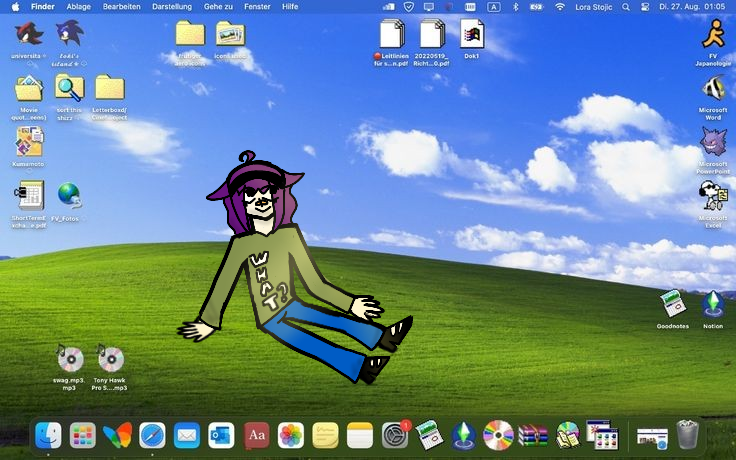Open the Trash in the Dock
The width and height of the screenshot is (736, 460).
click(687, 435)
